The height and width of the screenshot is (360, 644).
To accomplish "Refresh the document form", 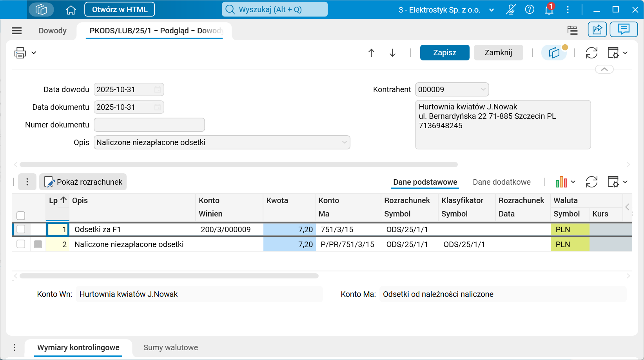I will (x=591, y=53).
